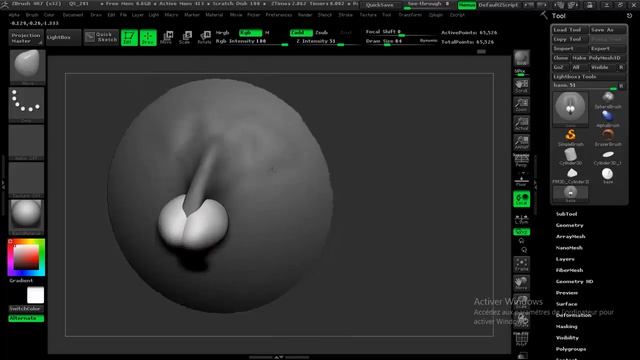Screen dimensions: 640x360
Task: Toggle the Rgb channel button
Action: coord(250,33)
